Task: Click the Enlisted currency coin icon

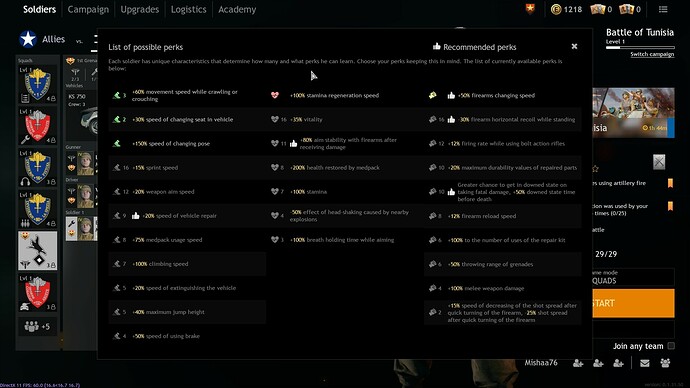Action: click(x=556, y=9)
